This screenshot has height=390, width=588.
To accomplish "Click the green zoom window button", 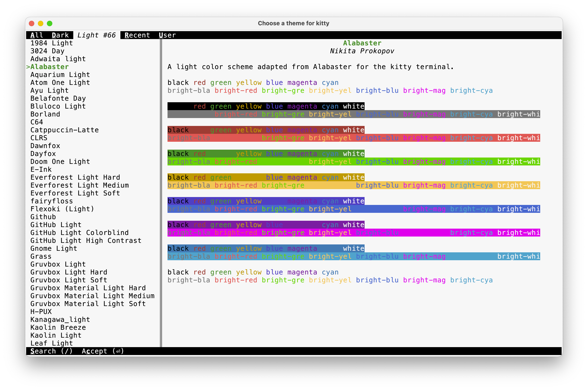I will (x=50, y=23).
